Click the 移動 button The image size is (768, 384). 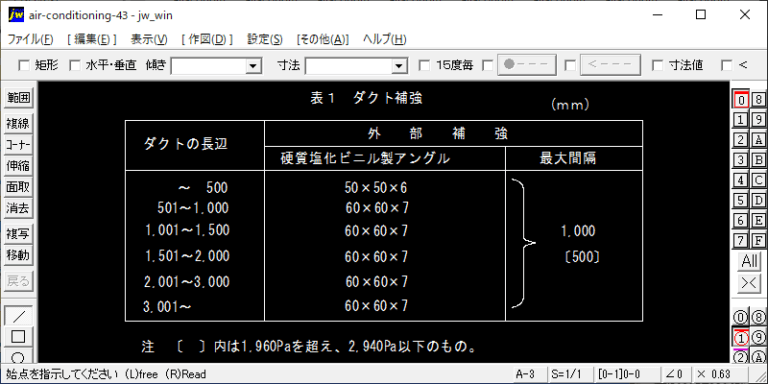pos(18,255)
